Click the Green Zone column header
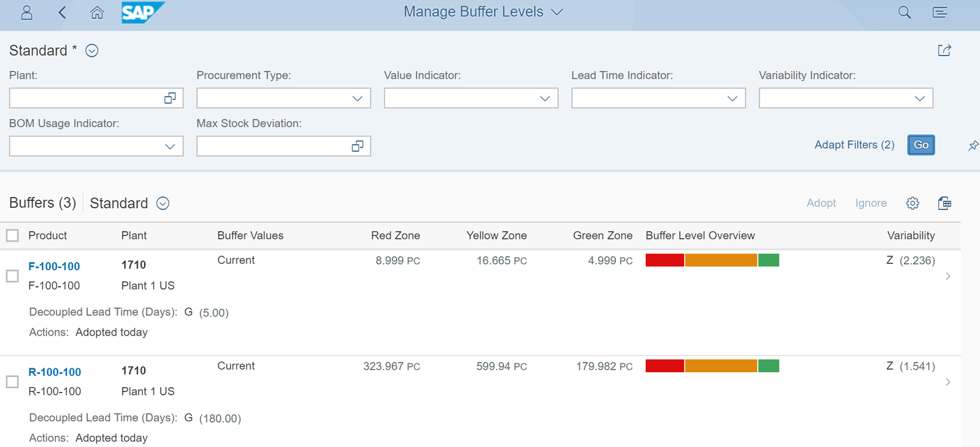The image size is (980, 447). click(x=603, y=235)
